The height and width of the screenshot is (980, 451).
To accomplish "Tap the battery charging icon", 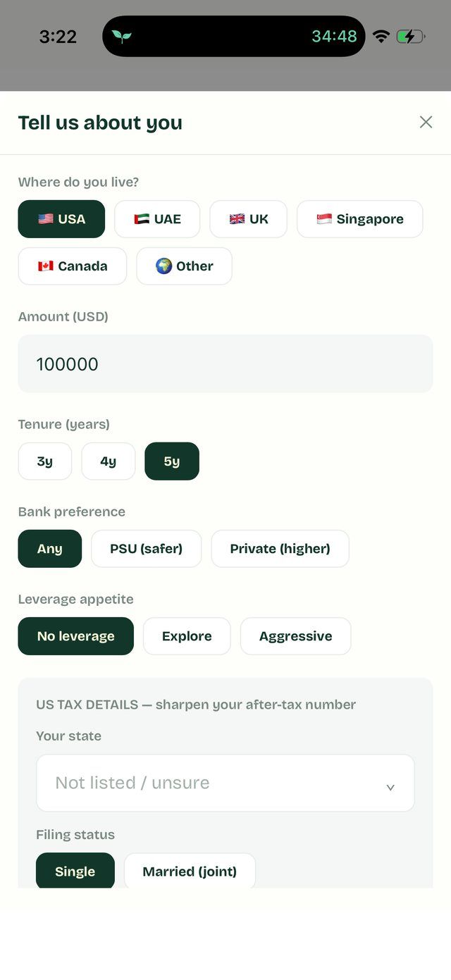I will pyautogui.click(x=410, y=36).
